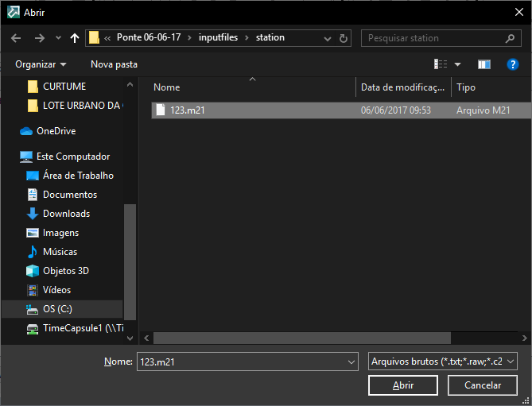
Task: Click the view layout icon
Action: click(x=441, y=64)
